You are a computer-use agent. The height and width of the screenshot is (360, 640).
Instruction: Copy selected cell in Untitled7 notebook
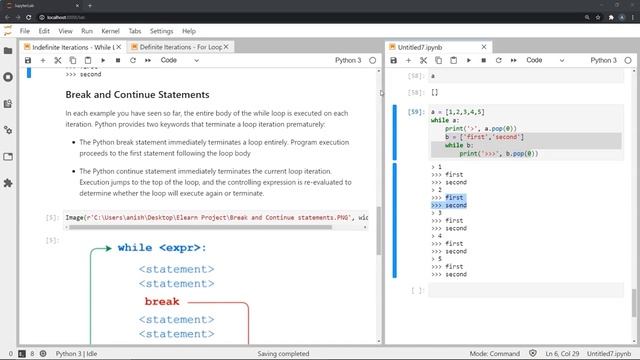tap(438, 60)
